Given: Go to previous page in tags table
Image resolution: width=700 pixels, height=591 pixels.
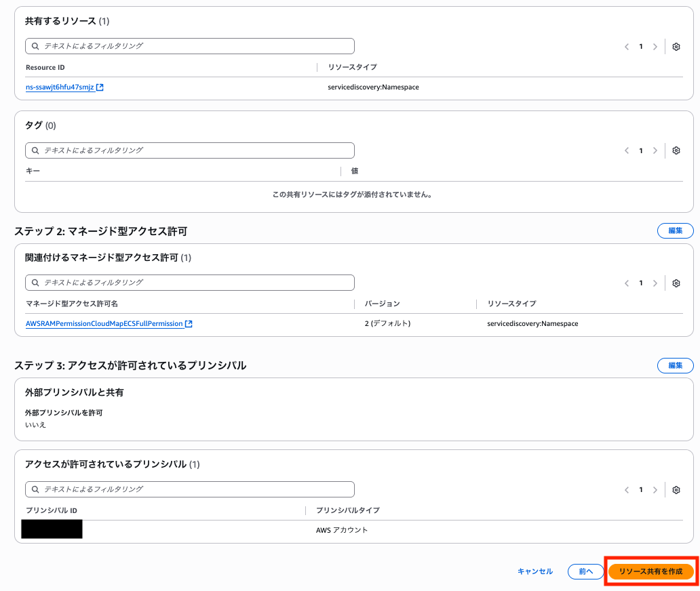Looking at the screenshot, I should [x=627, y=150].
